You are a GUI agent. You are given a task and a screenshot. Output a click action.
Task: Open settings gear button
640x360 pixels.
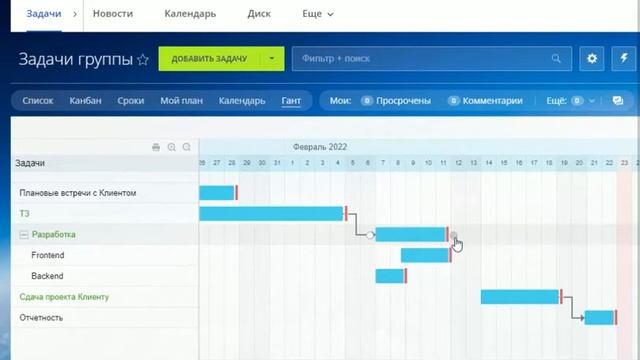click(x=592, y=59)
